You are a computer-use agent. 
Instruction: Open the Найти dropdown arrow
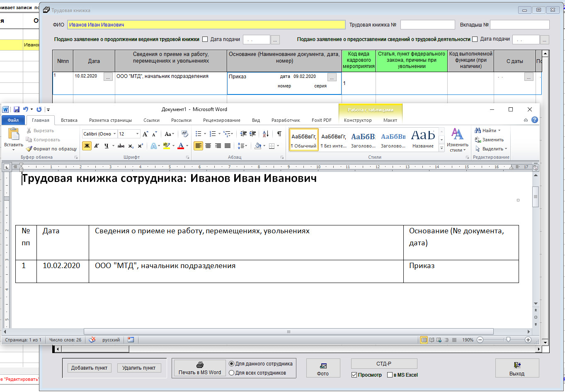click(499, 131)
